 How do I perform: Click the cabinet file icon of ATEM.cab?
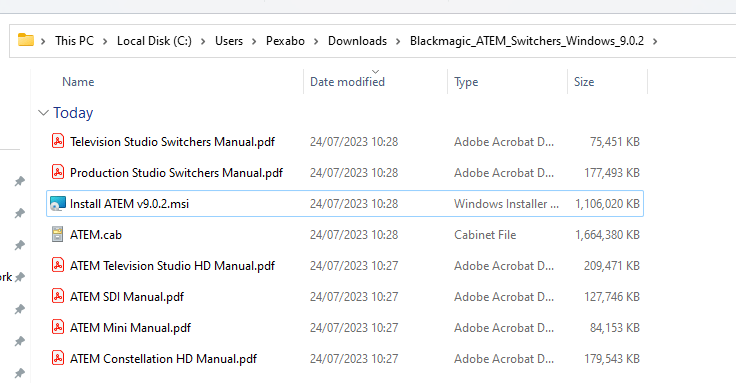point(57,234)
